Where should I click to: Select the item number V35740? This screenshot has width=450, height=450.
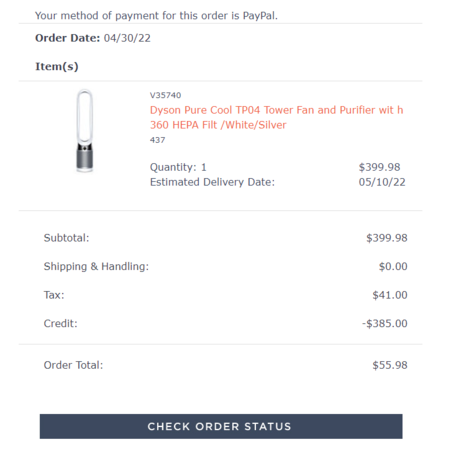point(165,95)
